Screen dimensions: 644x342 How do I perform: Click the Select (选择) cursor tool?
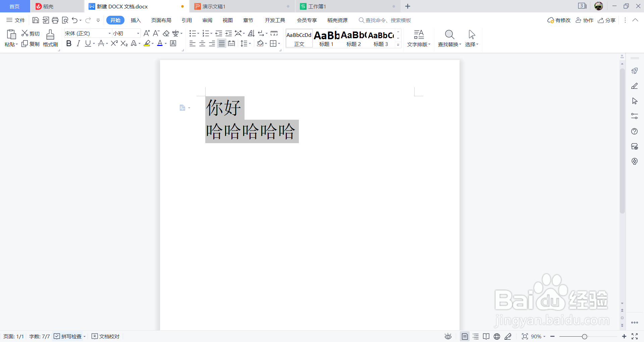pyautogui.click(x=472, y=38)
